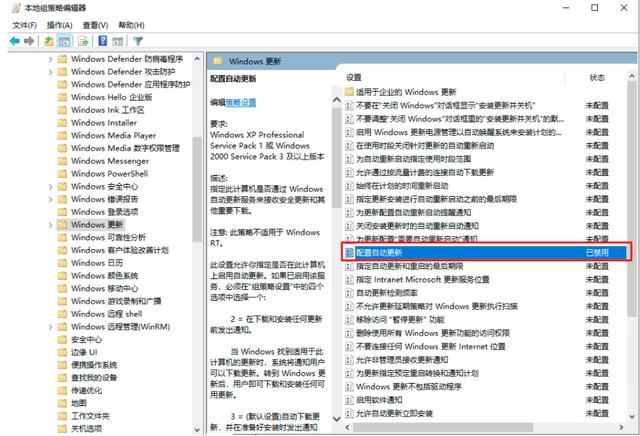The image size is (640, 436).
Task: Expand Windows Defender 攻击防护 tree node
Action: (51, 72)
